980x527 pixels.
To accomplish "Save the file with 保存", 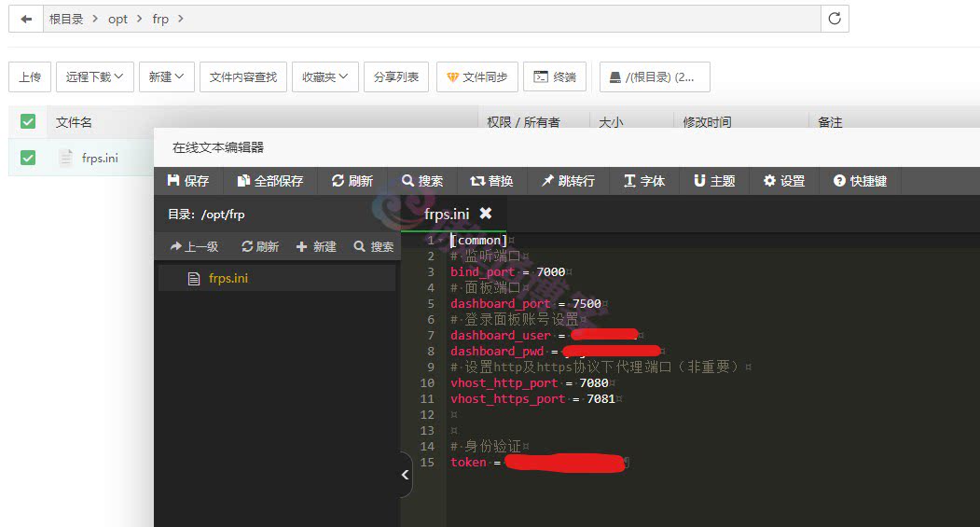I will coord(188,181).
